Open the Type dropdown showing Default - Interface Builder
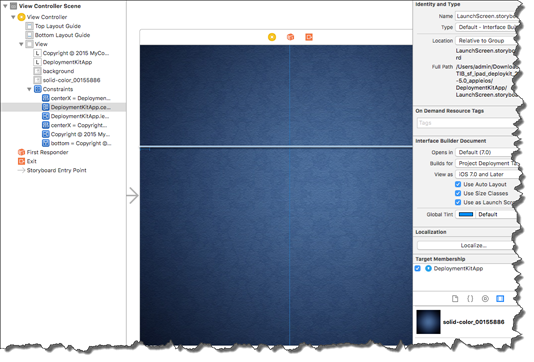This screenshot has height=362, width=534. coord(487,27)
